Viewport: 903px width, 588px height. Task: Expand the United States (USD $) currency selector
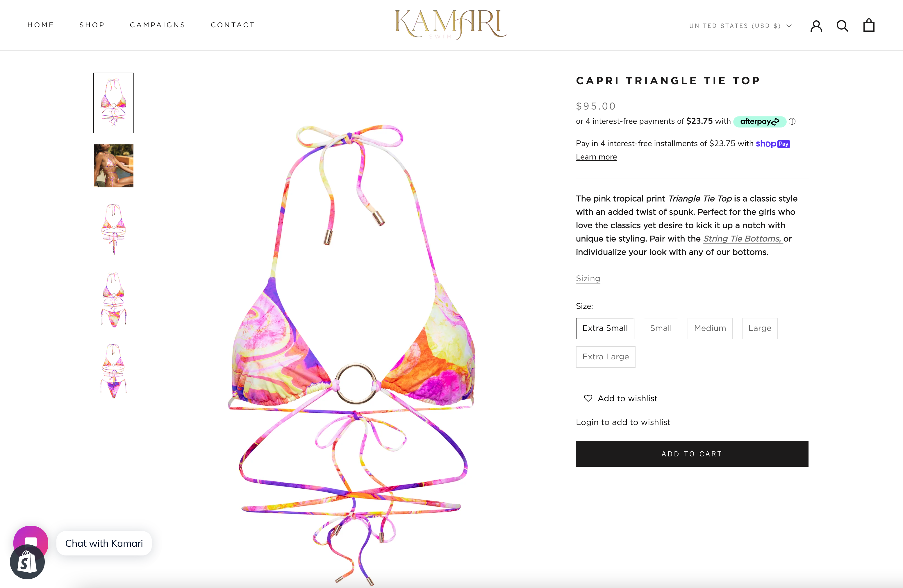coord(740,26)
